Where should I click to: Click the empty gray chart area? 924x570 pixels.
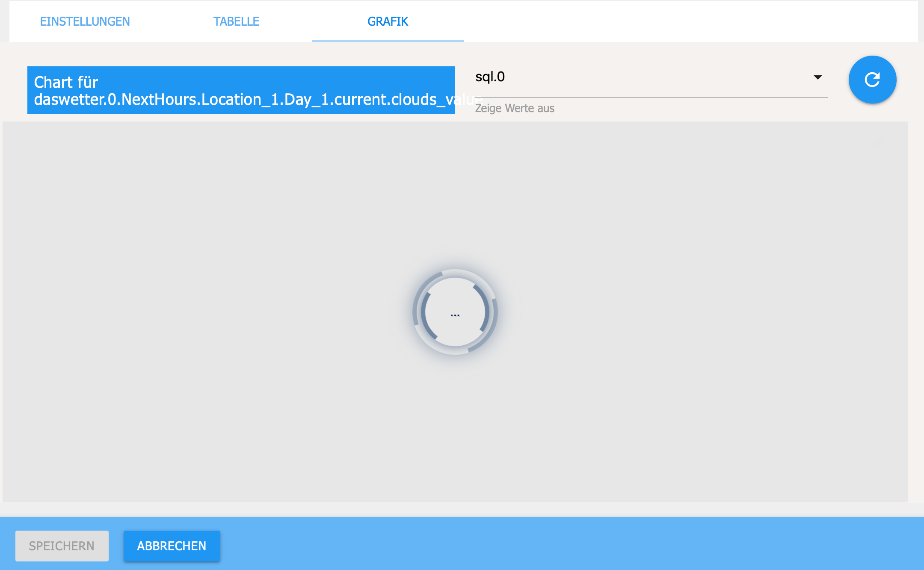pos(214,257)
